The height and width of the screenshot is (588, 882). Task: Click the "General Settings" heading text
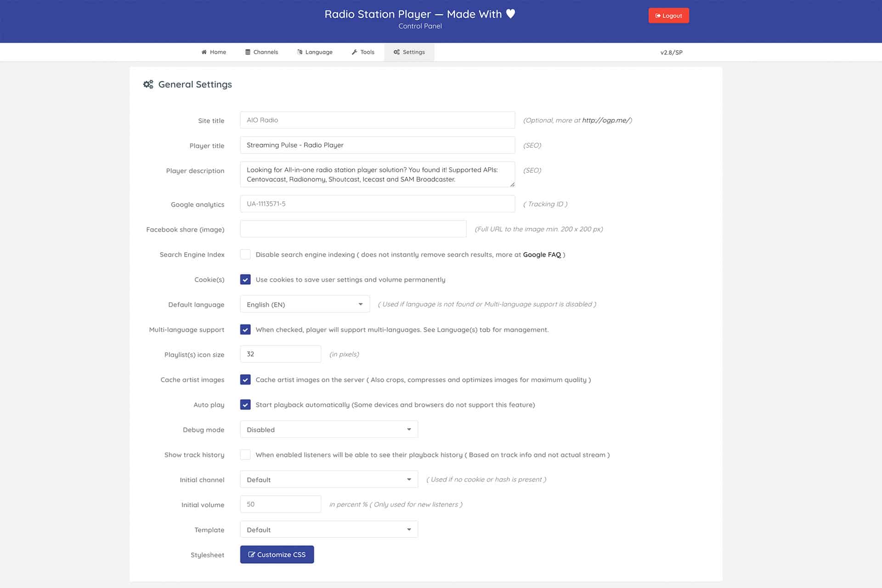point(195,84)
